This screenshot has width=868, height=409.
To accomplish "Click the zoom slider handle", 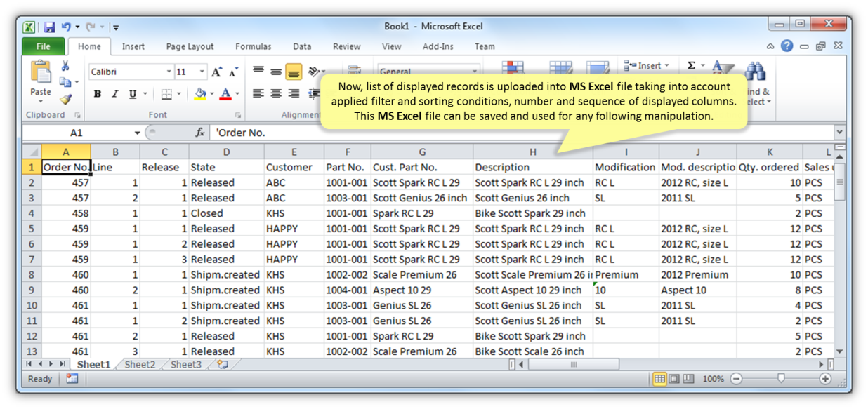I will 780,379.
